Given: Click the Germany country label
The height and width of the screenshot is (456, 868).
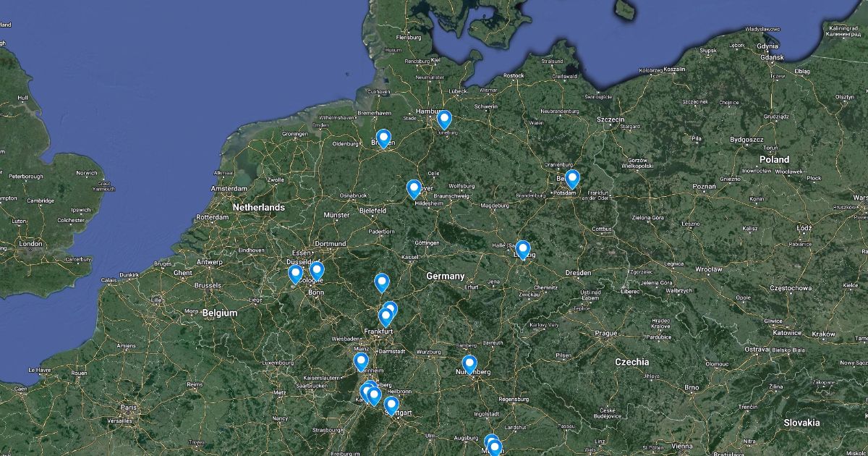Looking at the screenshot, I should click(x=446, y=276).
